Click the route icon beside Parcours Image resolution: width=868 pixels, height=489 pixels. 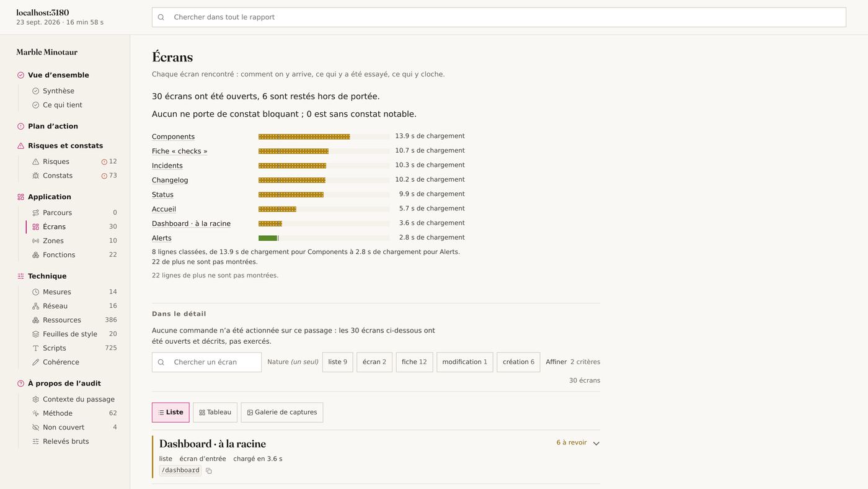pyautogui.click(x=36, y=213)
